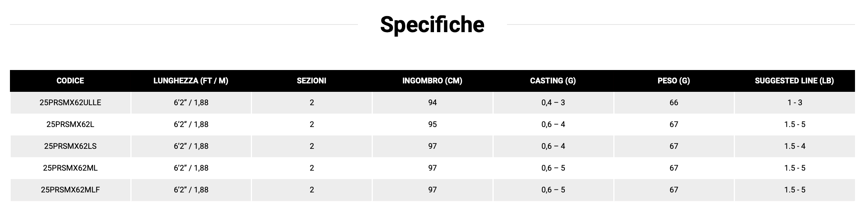Click the lunghezza cell in the 25PRSMX62ULLE row
This screenshot has height=215, width=868.
coord(191,103)
